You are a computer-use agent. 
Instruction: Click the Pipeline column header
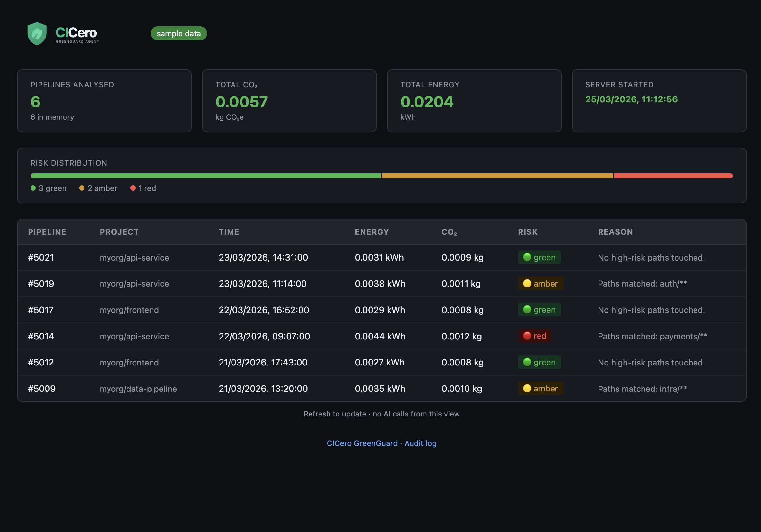[x=47, y=232]
